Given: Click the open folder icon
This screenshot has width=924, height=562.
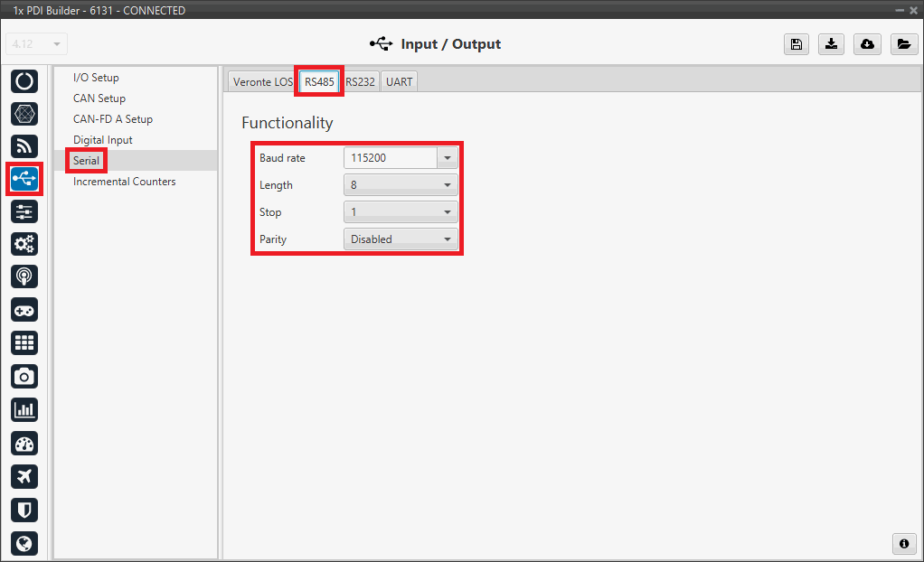Looking at the screenshot, I should click(x=904, y=44).
